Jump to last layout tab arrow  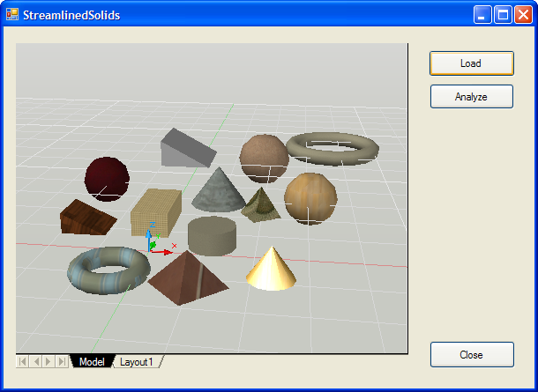pos(61,362)
